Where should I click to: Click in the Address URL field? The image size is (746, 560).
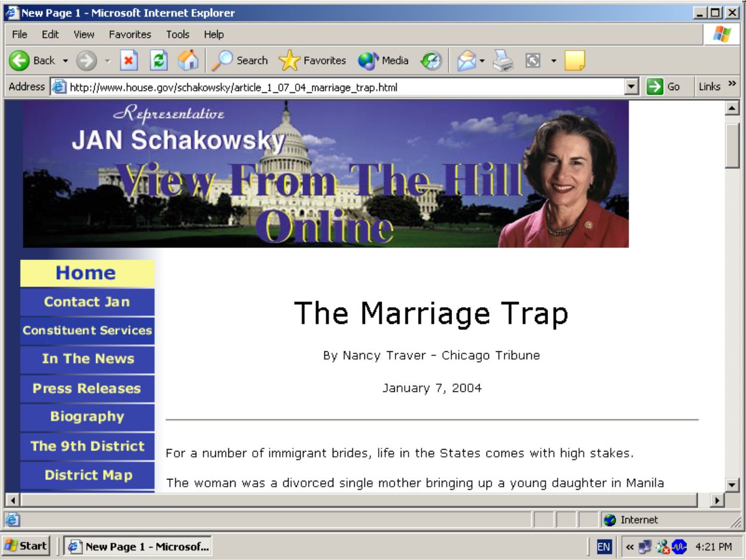click(x=346, y=87)
